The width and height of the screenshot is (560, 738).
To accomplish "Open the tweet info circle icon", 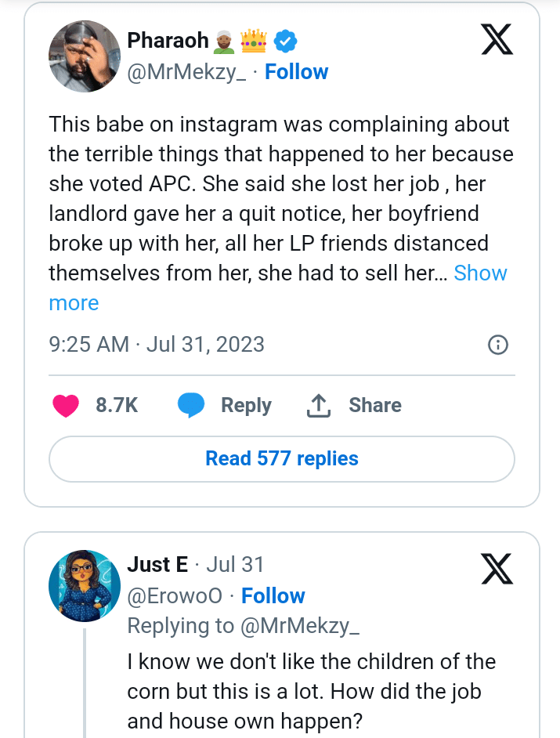I will [498, 345].
